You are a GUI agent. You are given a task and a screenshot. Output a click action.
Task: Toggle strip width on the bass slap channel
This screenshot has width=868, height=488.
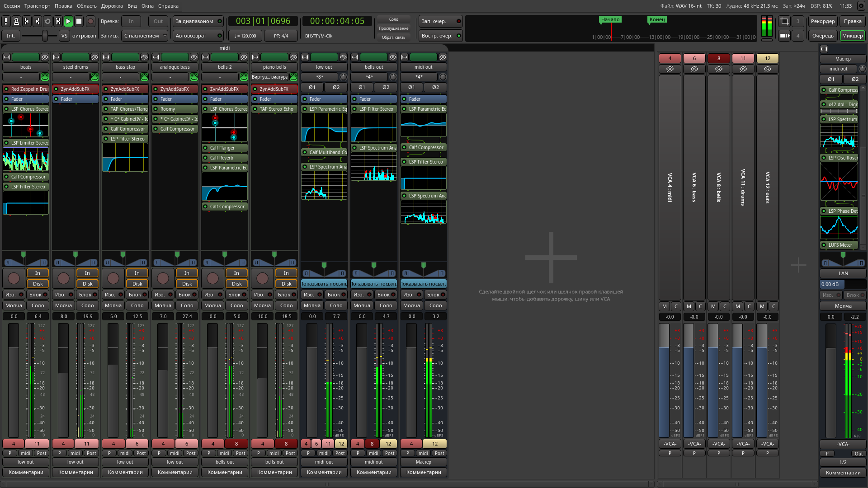[106, 57]
